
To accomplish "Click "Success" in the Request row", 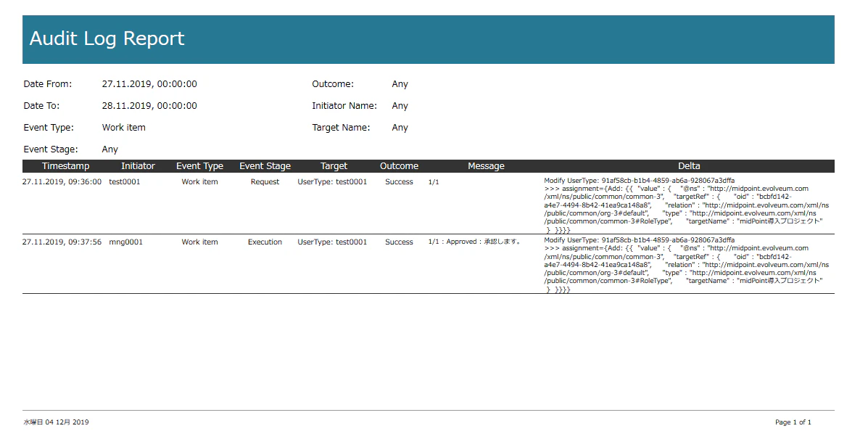I will pos(399,181).
